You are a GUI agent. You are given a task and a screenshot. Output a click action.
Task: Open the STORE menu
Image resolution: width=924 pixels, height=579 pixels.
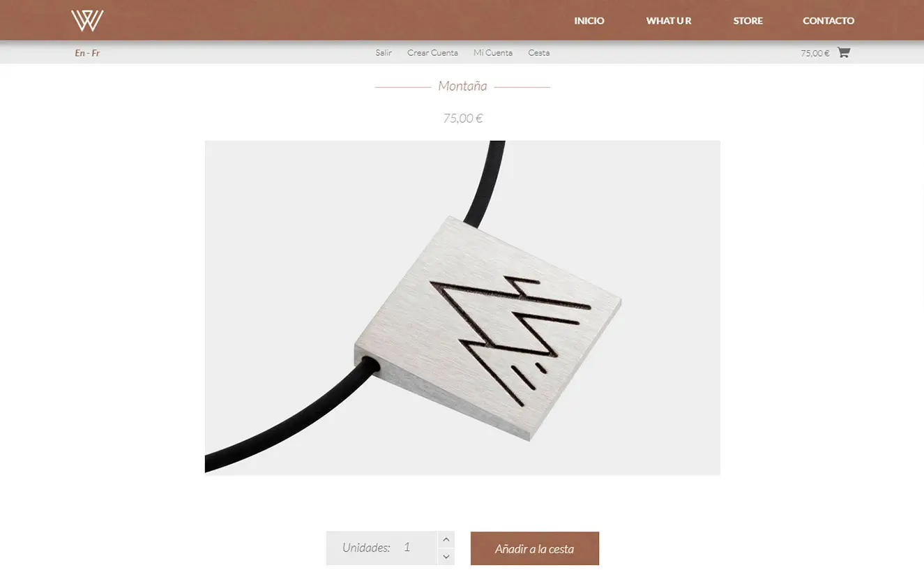click(748, 21)
